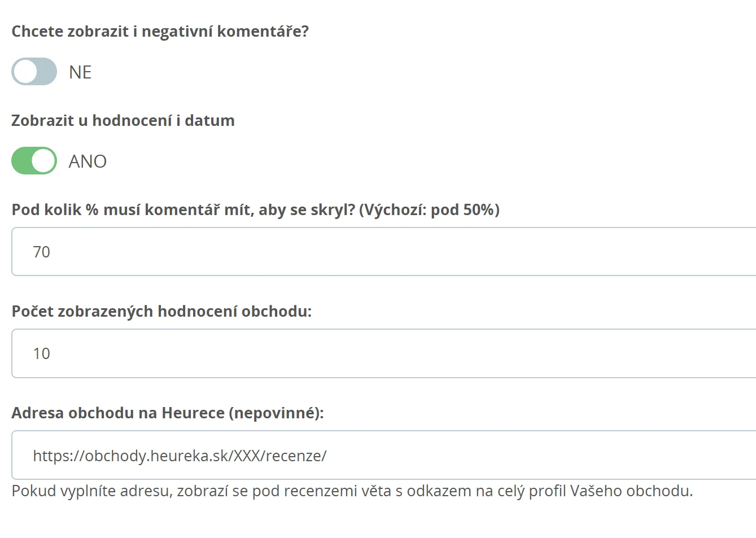Screen dimensions: 756x538
Task: Click the 'Chcete zobrazit i negativní komentáře?' heading
Action: click(x=160, y=31)
